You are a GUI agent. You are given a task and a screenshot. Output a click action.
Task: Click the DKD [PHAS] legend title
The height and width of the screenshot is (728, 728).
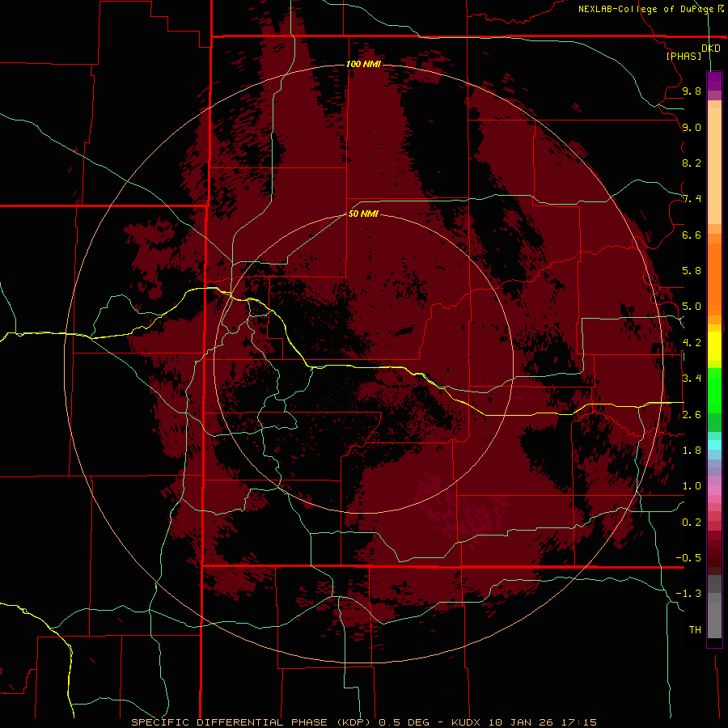692,52
